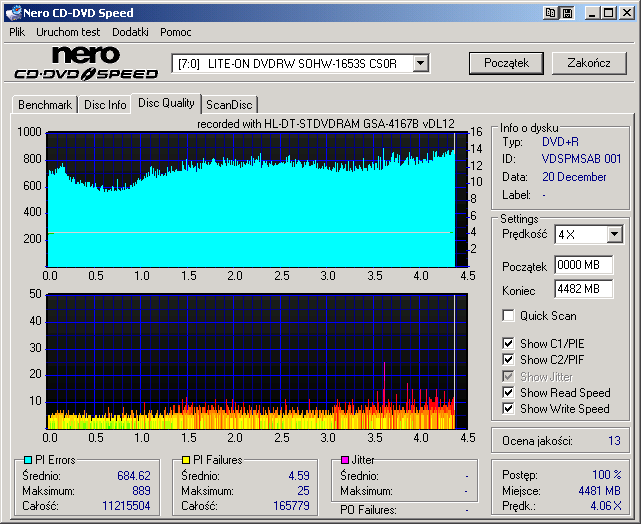
Task: Switch to the Benchmark tab
Action: [45, 105]
